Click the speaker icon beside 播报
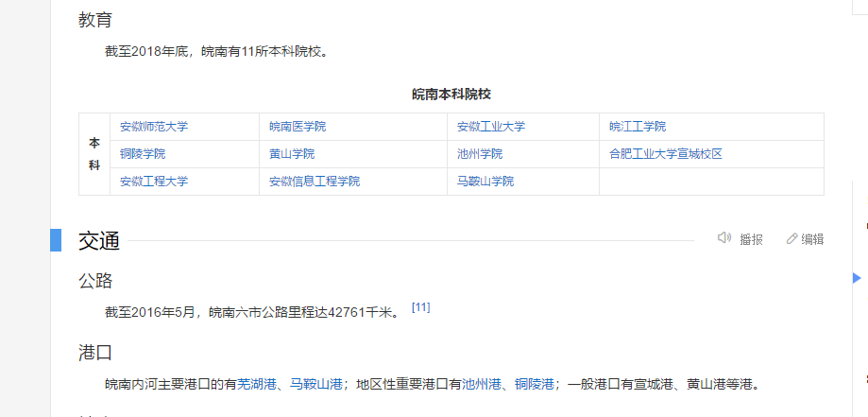The image size is (868, 417). [724, 238]
